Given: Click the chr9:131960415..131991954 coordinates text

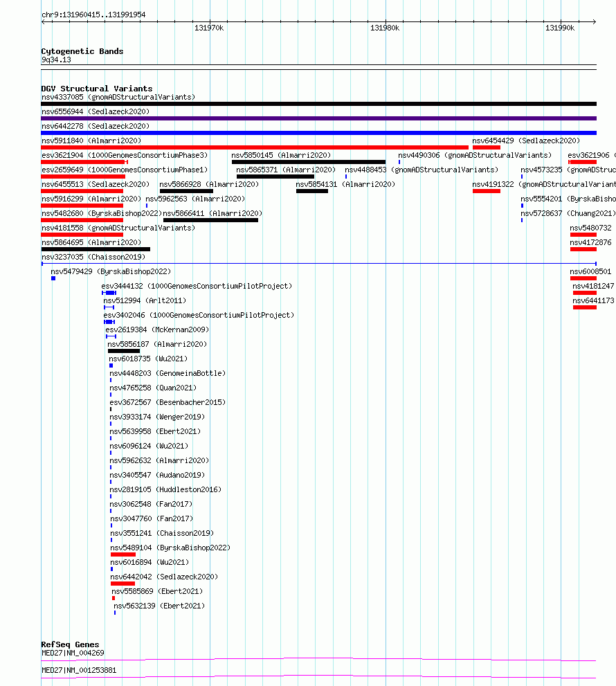Looking at the screenshot, I should 93,15.
